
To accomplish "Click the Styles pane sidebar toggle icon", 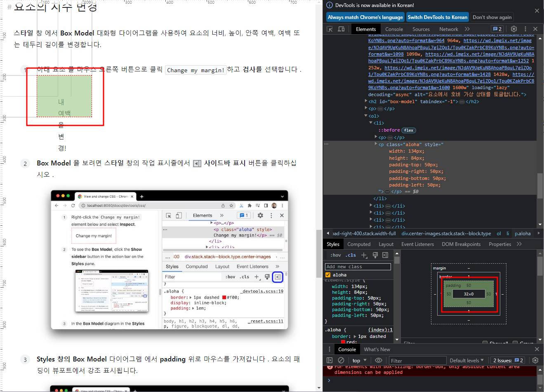I will 385,255.
